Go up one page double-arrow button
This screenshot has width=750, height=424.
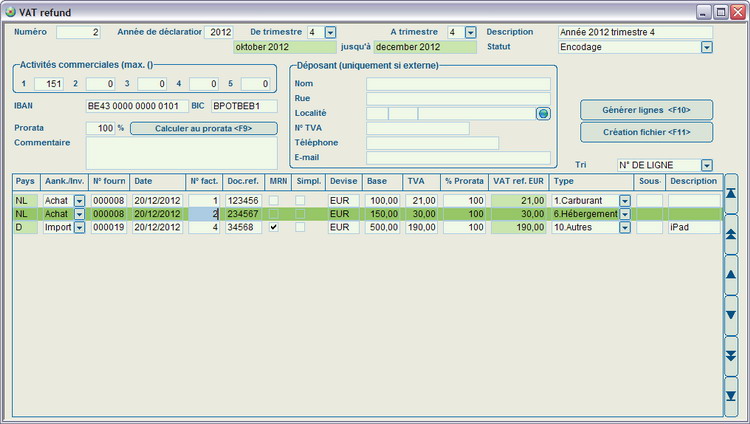pyautogui.click(x=731, y=234)
